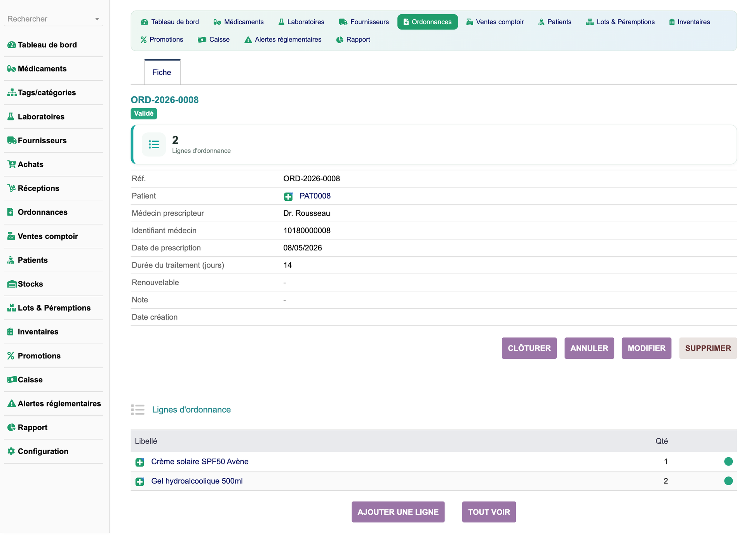Click the Caisse banknote icon in sidebar

(x=12, y=380)
